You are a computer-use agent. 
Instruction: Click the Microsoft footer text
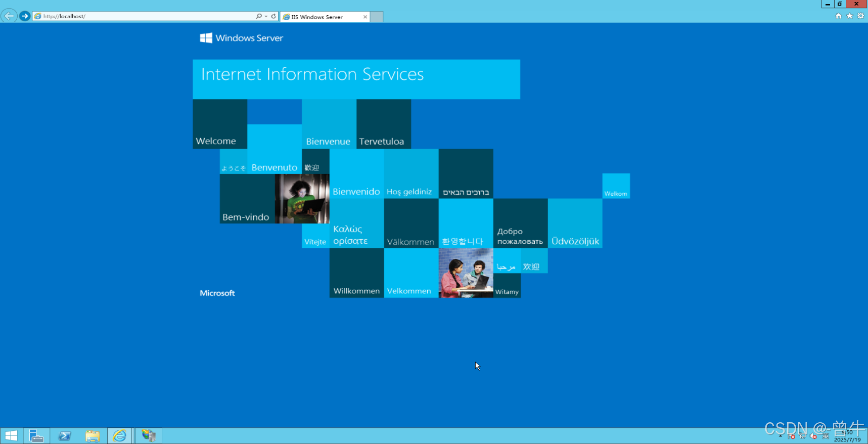tap(217, 293)
